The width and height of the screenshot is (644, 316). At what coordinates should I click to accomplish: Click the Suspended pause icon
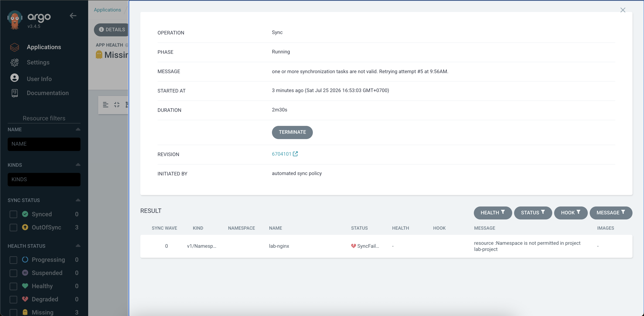coord(25,273)
